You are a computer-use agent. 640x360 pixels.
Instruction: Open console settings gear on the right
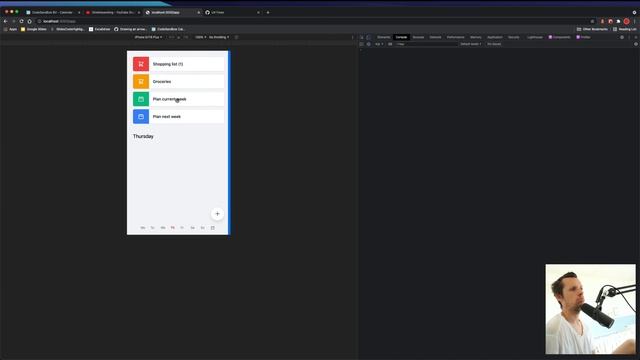point(636,44)
